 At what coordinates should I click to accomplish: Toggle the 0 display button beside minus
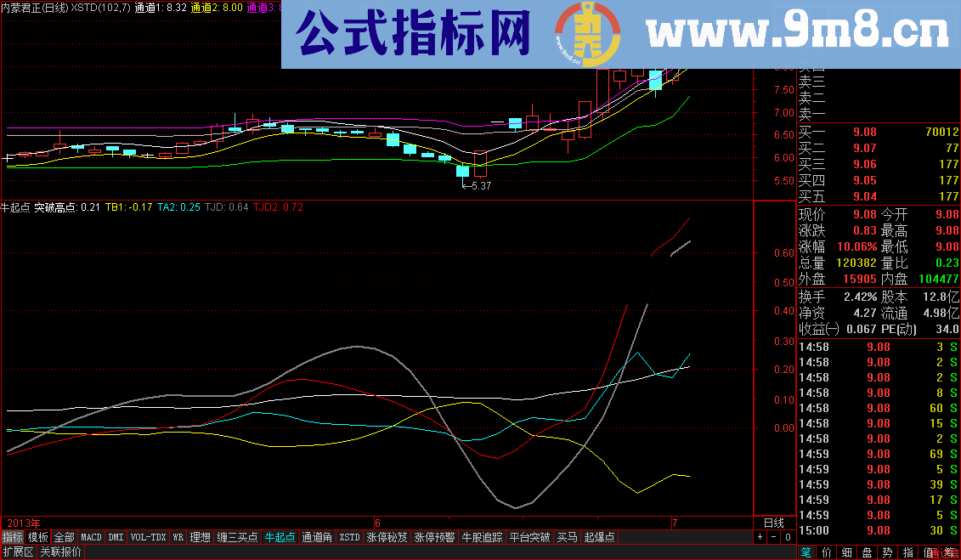(786, 537)
